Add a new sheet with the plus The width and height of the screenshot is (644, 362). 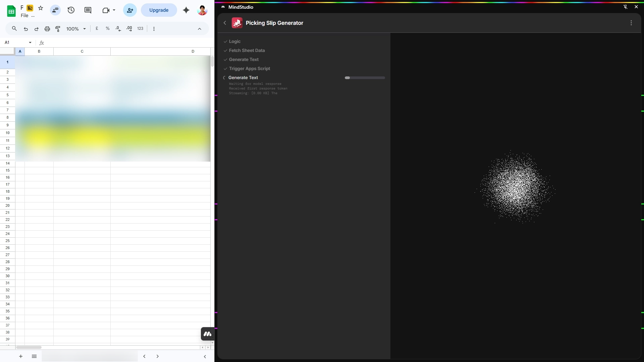[x=21, y=356]
